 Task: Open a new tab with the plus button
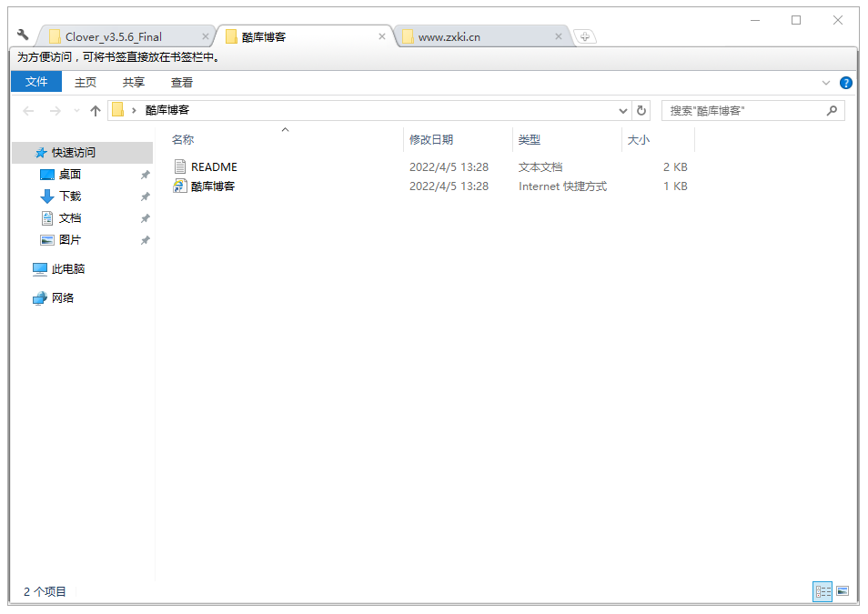[584, 38]
